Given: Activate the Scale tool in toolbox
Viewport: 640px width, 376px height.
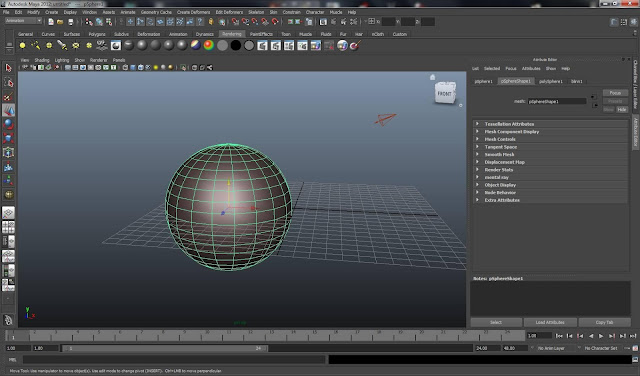Looking at the screenshot, I should 8,138.
